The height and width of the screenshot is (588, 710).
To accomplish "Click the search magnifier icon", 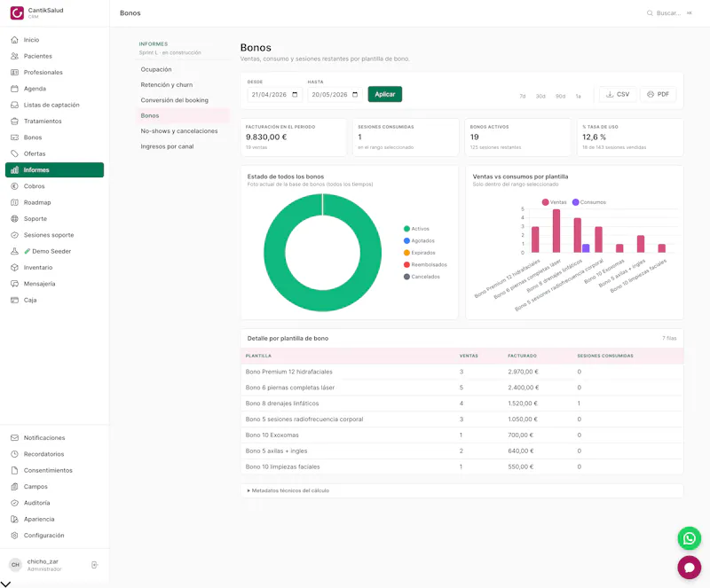I will [x=650, y=13].
